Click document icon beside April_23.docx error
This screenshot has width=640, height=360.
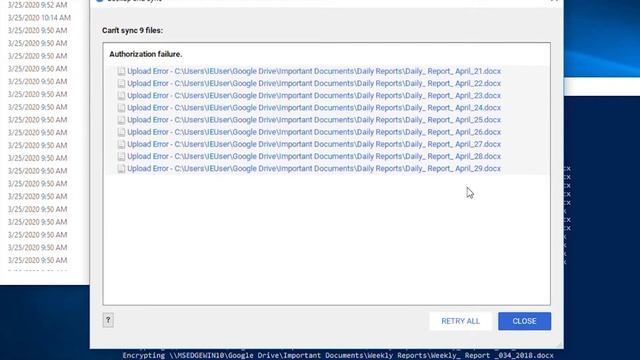pyautogui.click(x=121, y=96)
